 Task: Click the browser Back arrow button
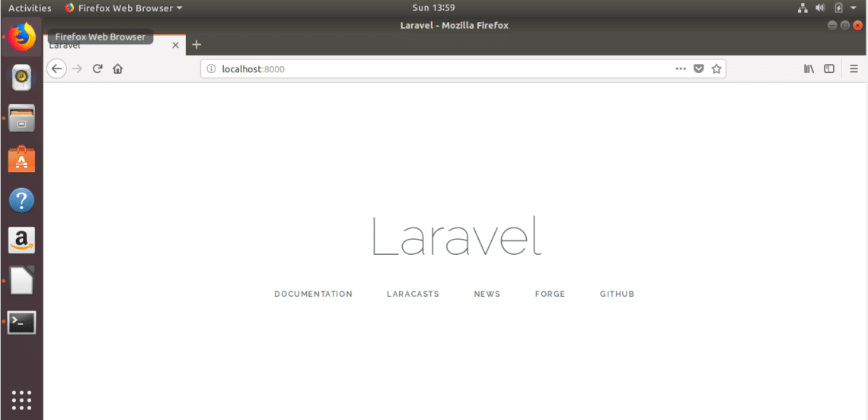(56, 68)
